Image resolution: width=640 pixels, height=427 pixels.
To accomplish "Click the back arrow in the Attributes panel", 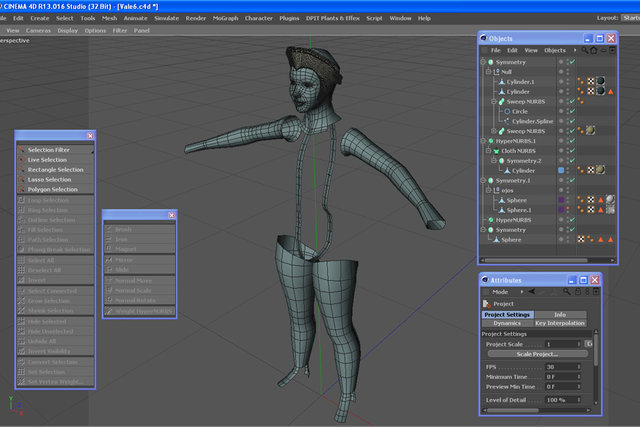I will tap(532, 291).
